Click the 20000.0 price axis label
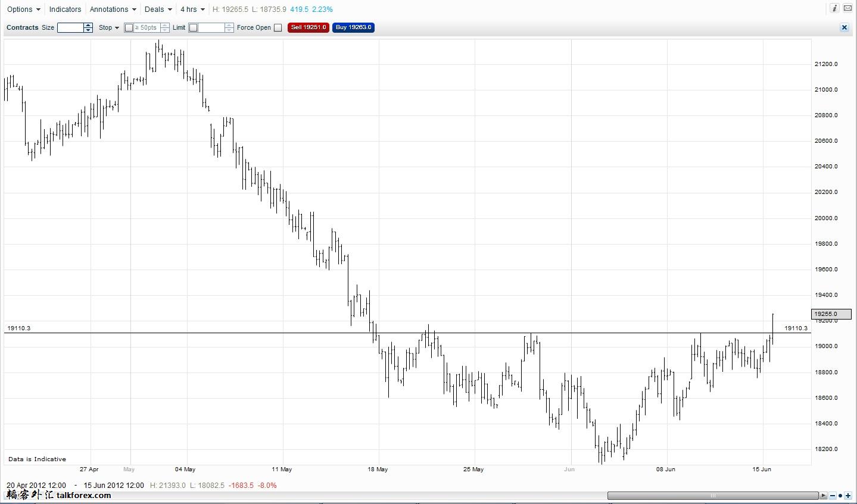 826,218
